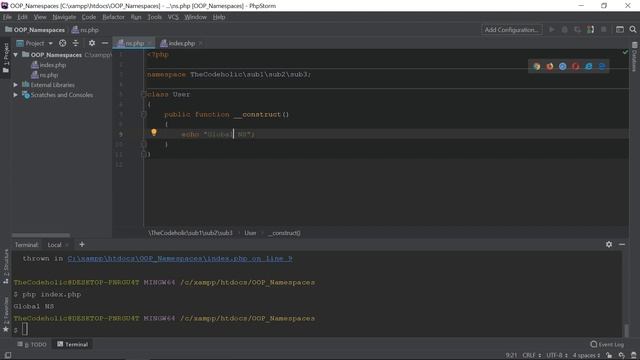Click the Run with Coverage icon

click(577, 30)
